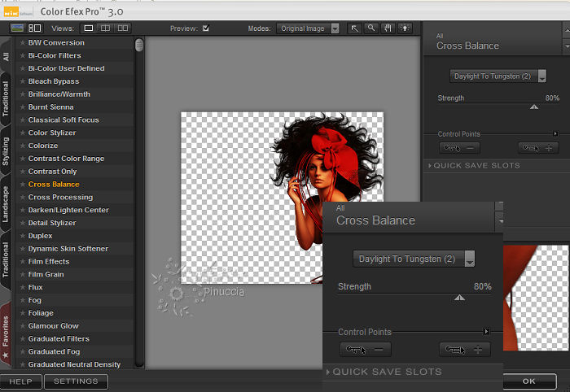Open upper Traditional tab below All
This screenshot has width=570, height=392.
6,98
